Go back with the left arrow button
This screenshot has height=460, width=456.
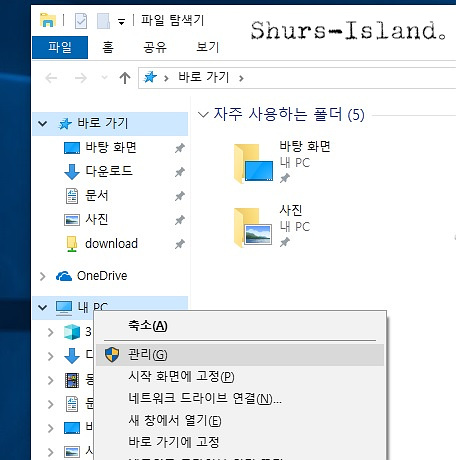[x=51, y=78]
